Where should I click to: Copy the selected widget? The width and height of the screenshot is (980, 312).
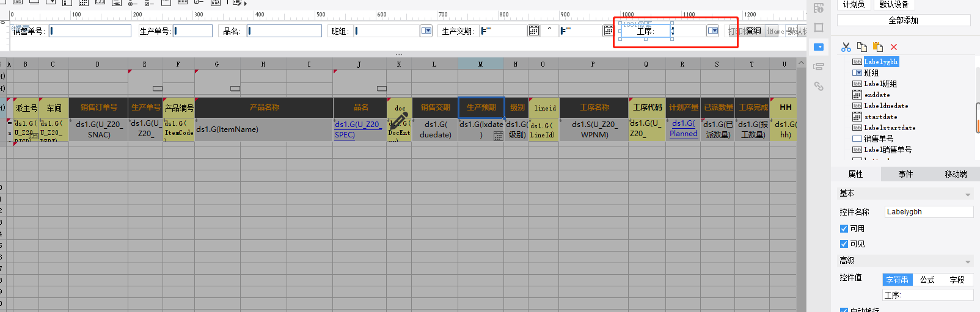pos(861,47)
